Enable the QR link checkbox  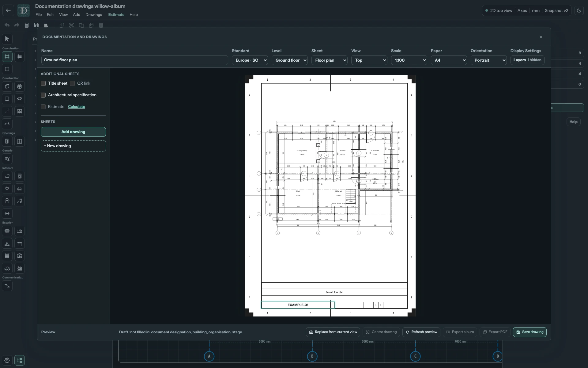[72, 83]
